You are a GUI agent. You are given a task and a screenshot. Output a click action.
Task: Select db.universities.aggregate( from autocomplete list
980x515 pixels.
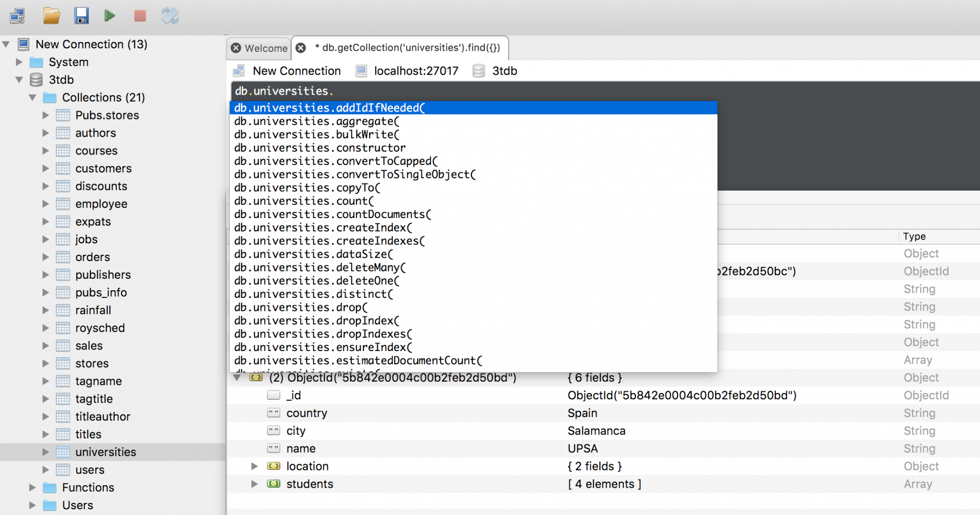click(317, 121)
